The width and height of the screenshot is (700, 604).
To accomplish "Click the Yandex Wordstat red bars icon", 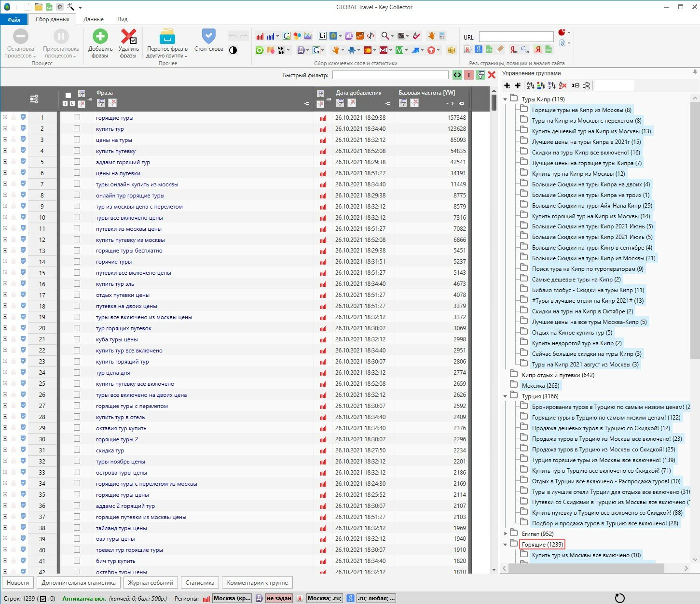I will [260, 36].
